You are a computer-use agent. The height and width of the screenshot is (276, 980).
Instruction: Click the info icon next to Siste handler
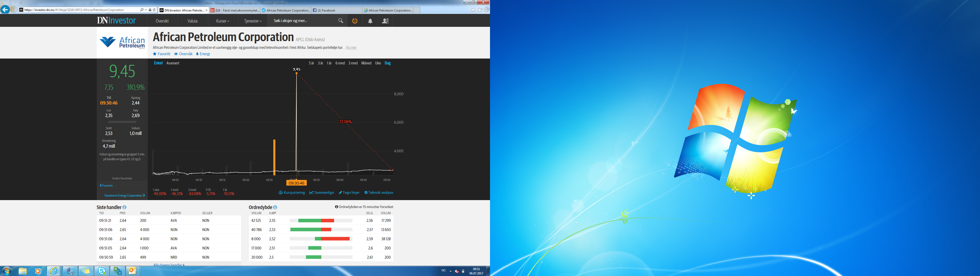[x=124, y=207]
